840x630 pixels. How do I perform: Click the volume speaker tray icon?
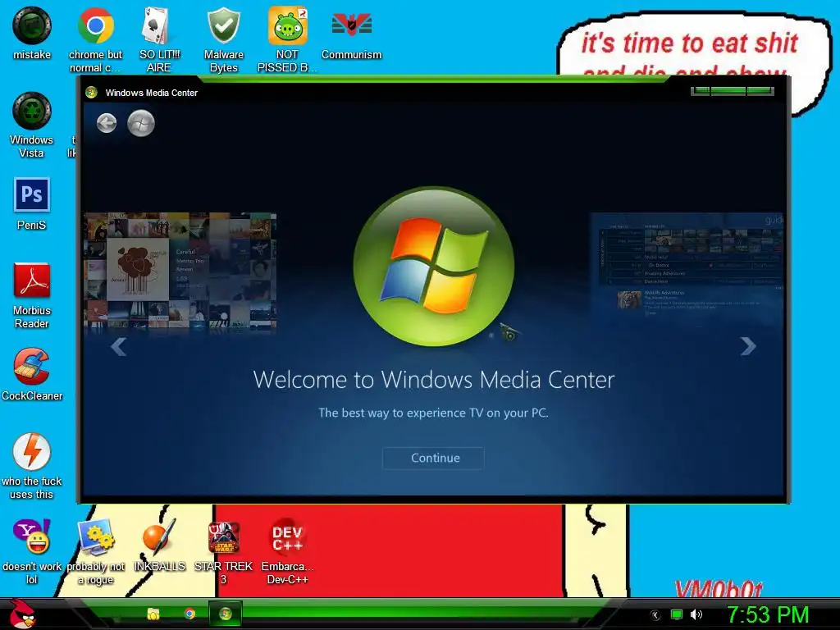(x=696, y=614)
